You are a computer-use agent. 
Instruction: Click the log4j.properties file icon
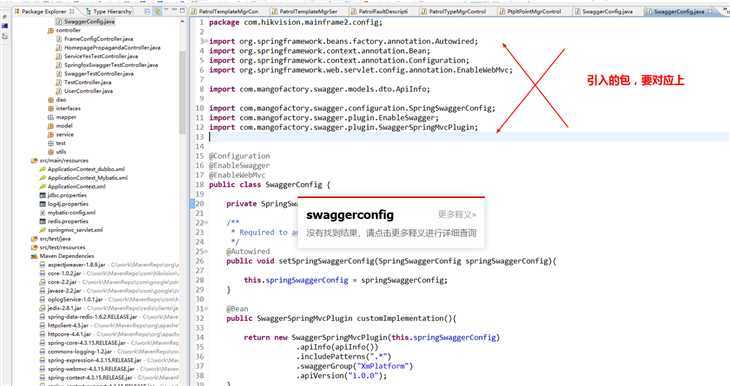(43, 204)
